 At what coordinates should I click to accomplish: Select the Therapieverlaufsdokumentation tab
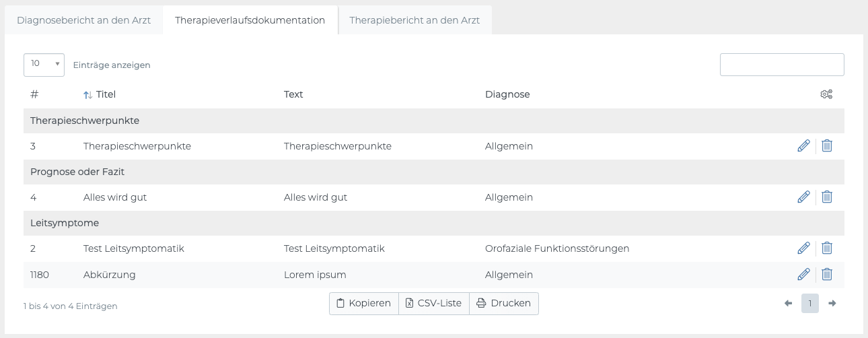[250, 20]
